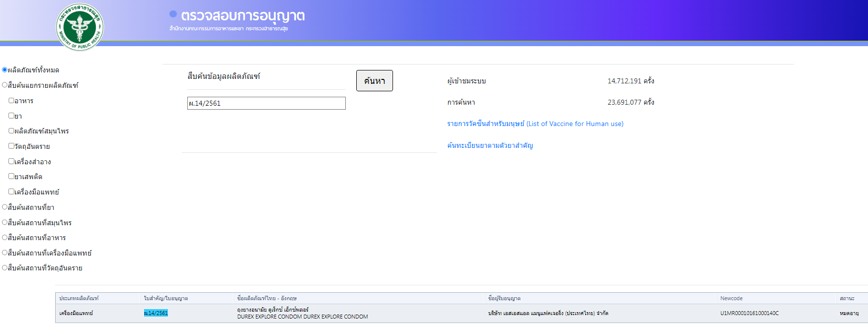Choose สืบค้นสถานที่เครื่องมือแพทย์ radio option
The width and height of the screenshot is (868, 324).
[x=5, y=253]
